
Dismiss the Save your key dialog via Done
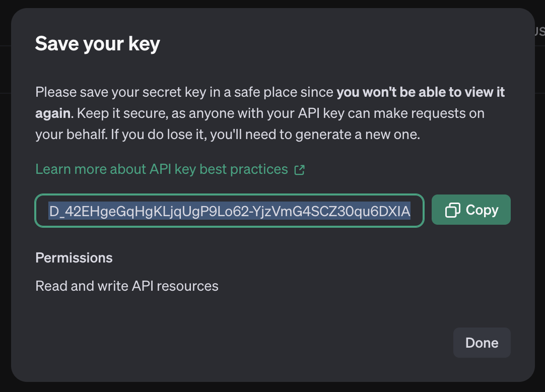coord(482,343)
